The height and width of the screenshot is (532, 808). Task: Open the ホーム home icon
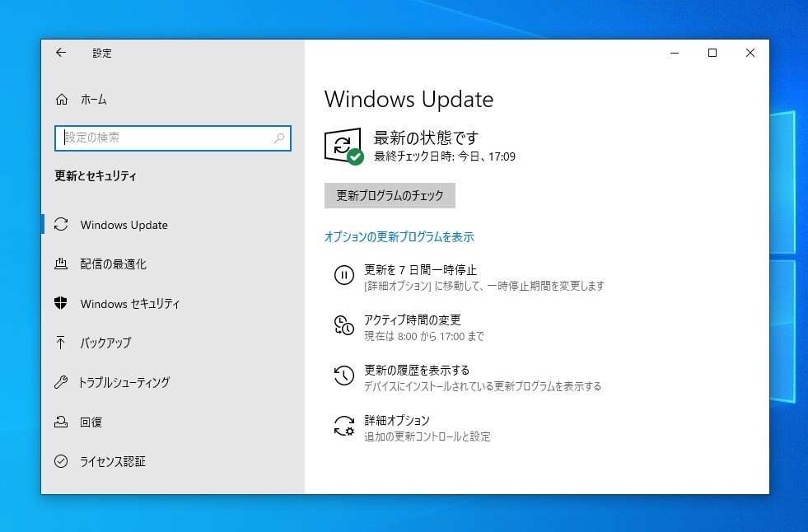[61, 100]
